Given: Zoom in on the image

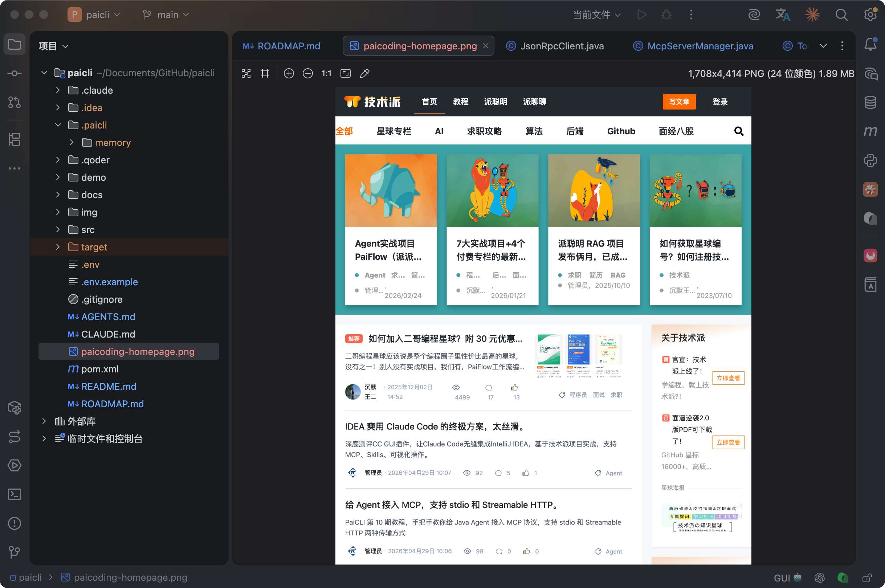Looking at the screenshot, I should [x=289, y=73].
